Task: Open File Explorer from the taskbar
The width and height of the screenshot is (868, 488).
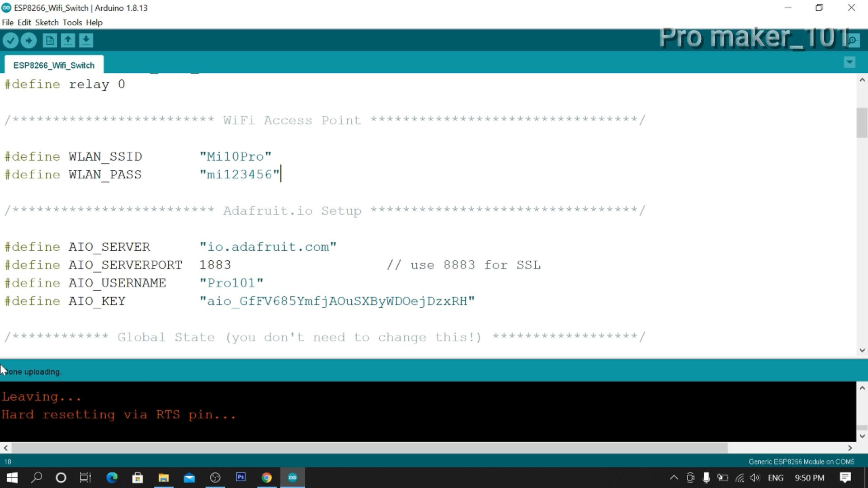Action: coord(164,478)
